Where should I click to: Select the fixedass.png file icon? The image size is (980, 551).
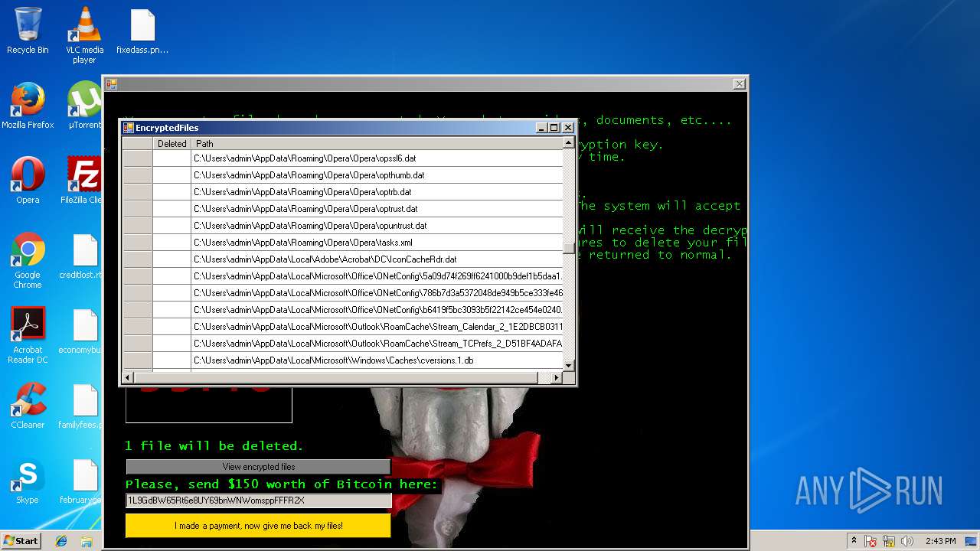142,32
